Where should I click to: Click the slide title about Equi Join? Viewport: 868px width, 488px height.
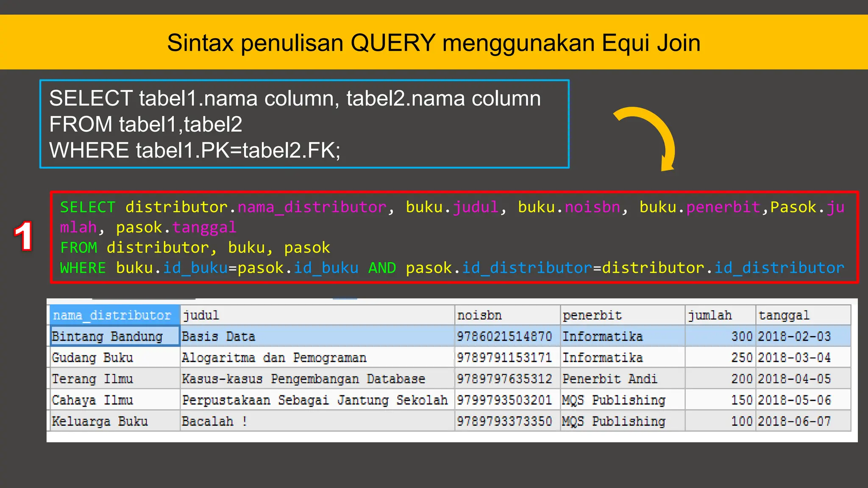click(434, 43)
